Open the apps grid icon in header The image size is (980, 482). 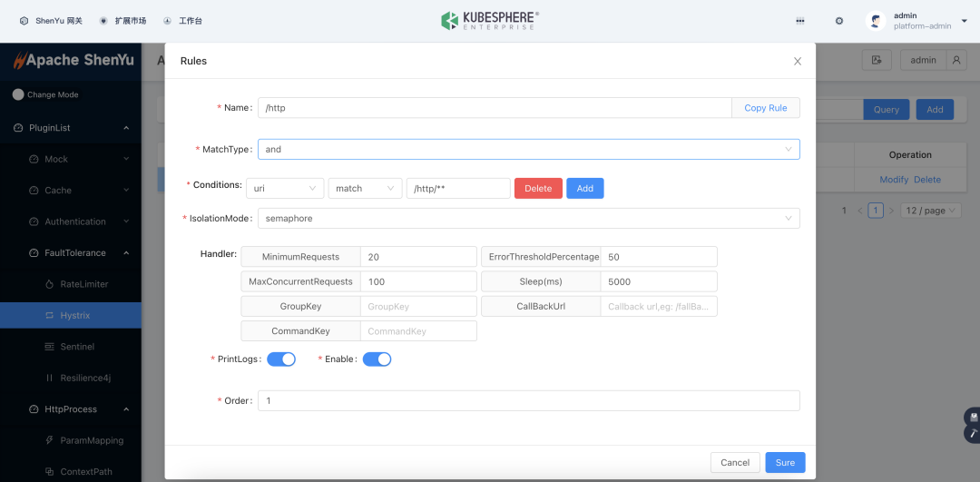coord(800,21)
